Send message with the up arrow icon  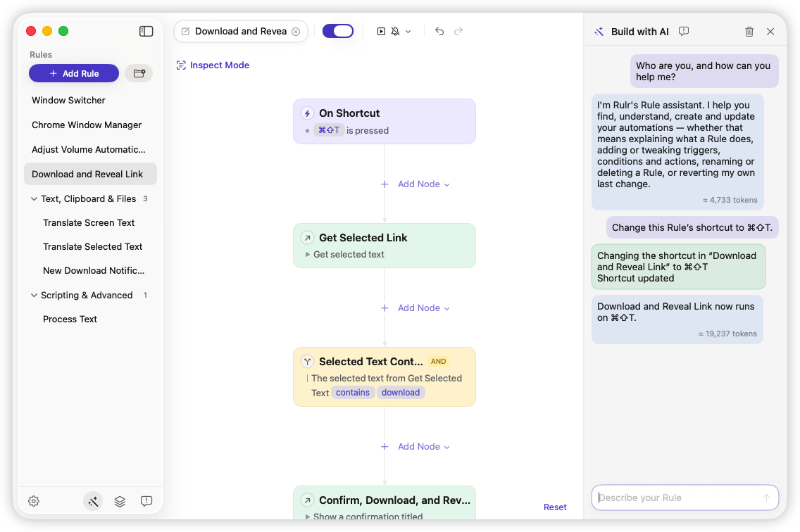(x=765, y=498)
